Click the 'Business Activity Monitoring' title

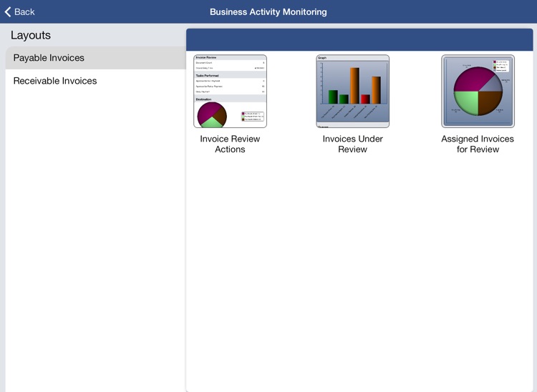pos(268,12)
